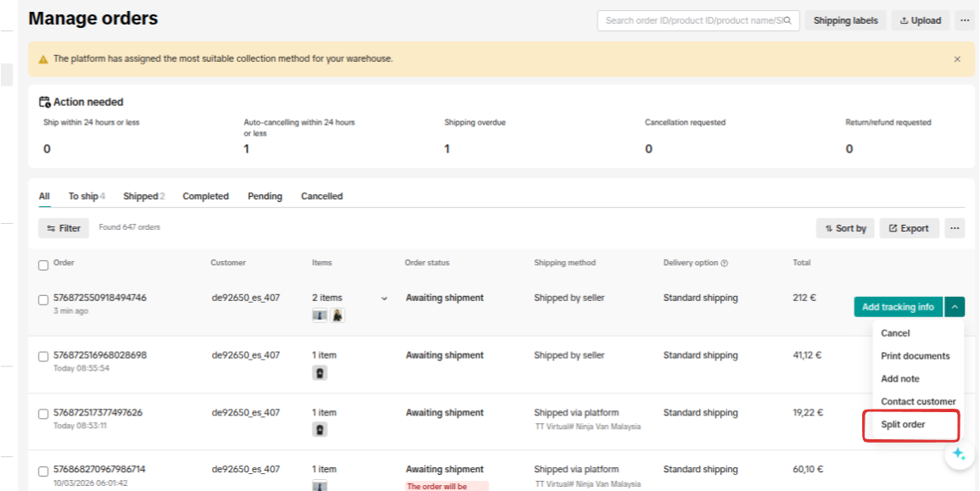This screenshot has width=980, height=491.
Task: Click product thumbnail of order 576872516968028698
Action: [320, 372]
